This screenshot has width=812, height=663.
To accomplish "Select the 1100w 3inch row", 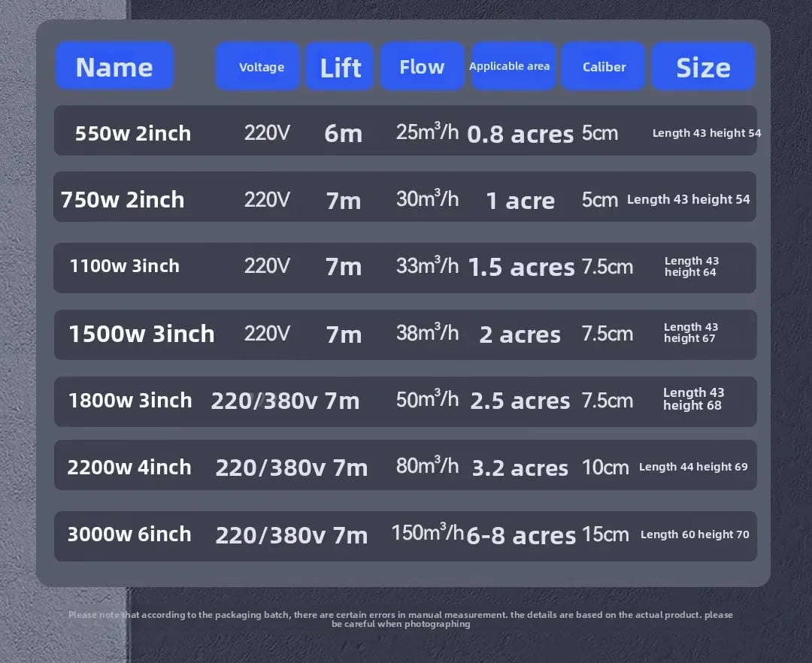I will [405, 268].
